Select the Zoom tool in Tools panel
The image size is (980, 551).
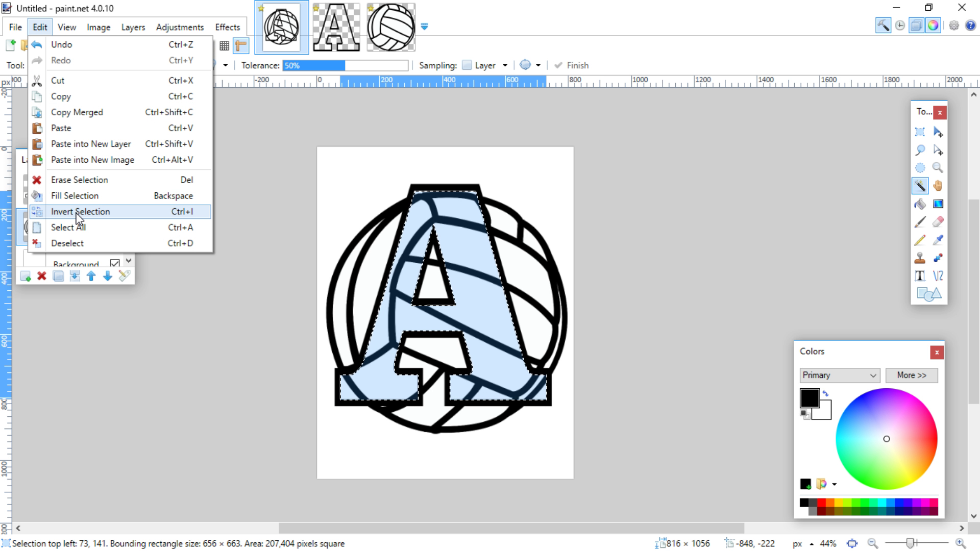click(x=938, y=168)
